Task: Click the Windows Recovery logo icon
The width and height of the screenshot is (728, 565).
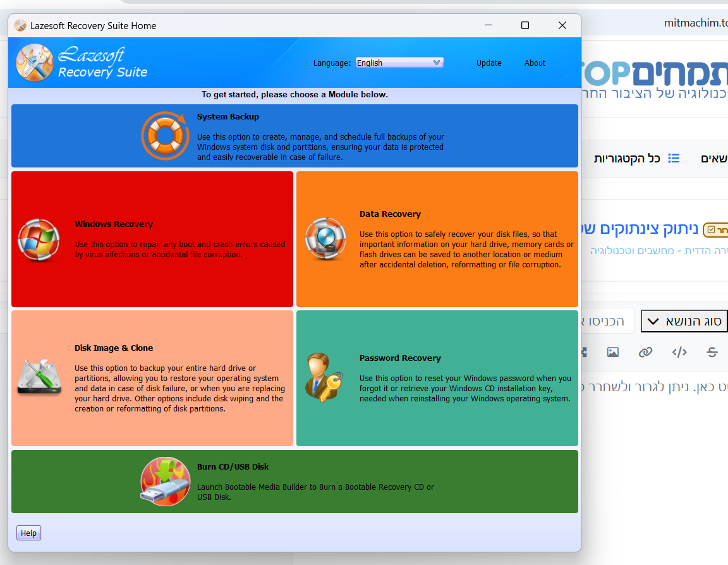Action: [x=39, y=239]
